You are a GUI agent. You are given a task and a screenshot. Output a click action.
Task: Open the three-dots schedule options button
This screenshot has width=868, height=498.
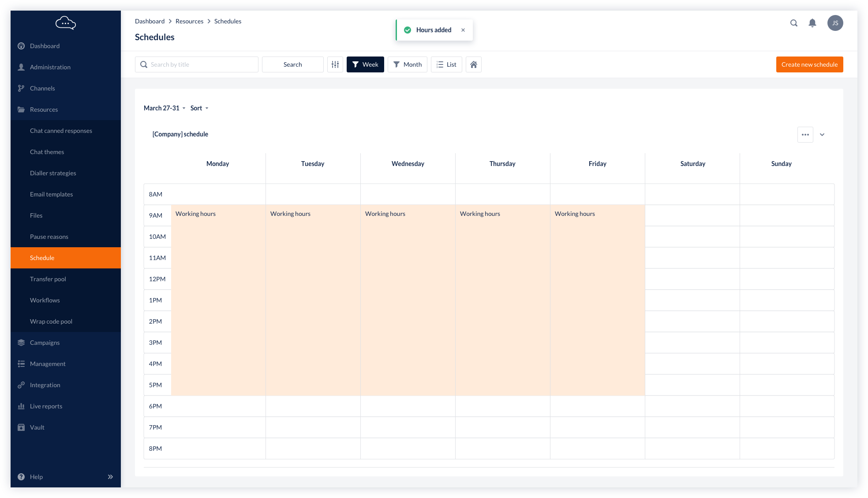tap(805, 135)
